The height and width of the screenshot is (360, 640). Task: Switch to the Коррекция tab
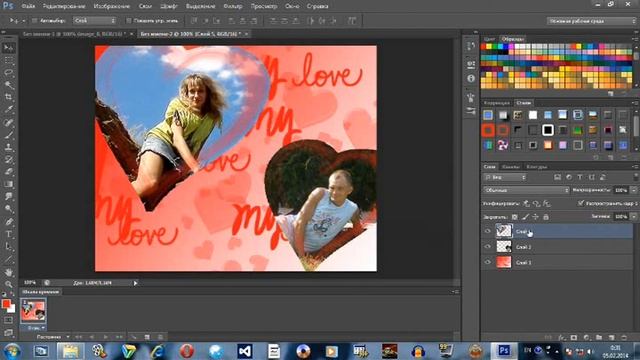(497, 103)
